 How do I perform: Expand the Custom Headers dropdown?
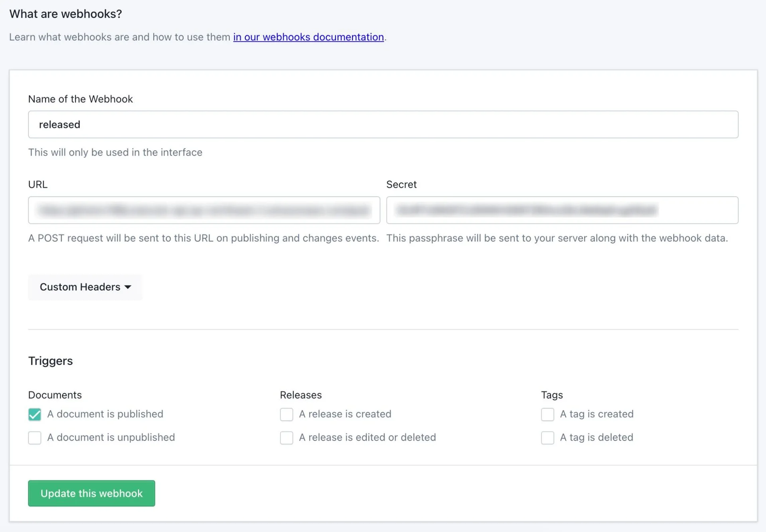[85, 287]
